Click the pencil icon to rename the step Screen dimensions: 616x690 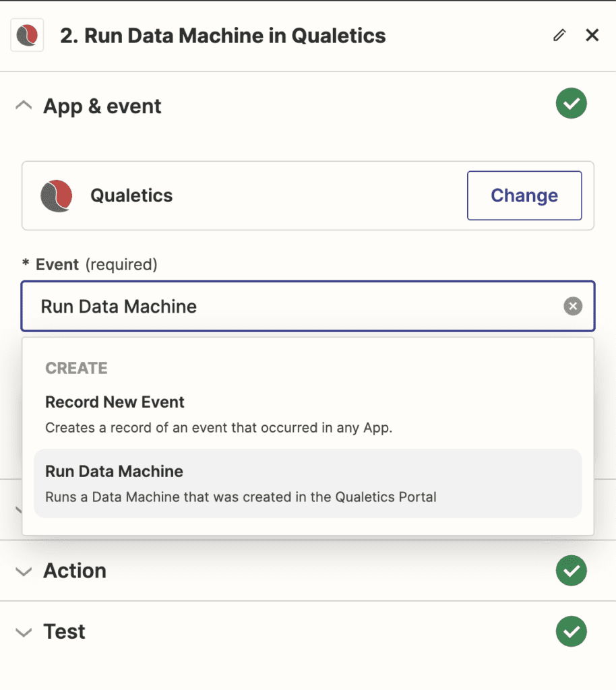[559, 35]
